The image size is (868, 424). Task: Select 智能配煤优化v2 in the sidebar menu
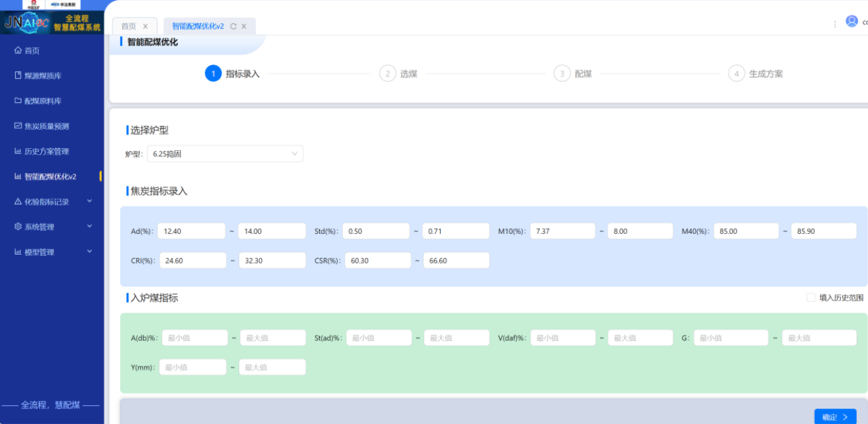(51, 177)
